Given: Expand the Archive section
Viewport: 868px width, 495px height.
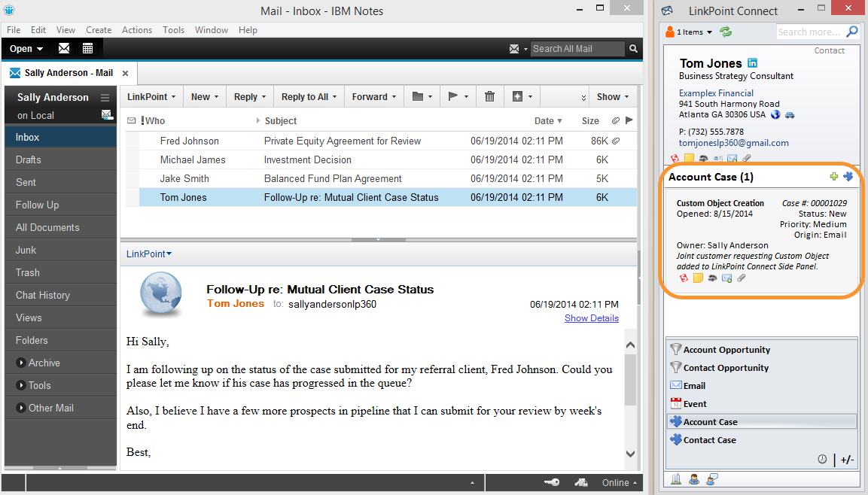Looking at the screenshot, I should click(21, 363).
